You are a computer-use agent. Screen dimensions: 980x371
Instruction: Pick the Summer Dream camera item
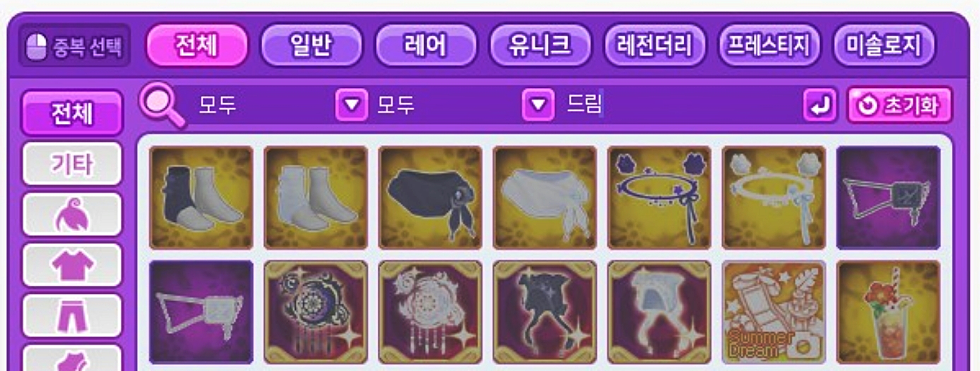774,312
